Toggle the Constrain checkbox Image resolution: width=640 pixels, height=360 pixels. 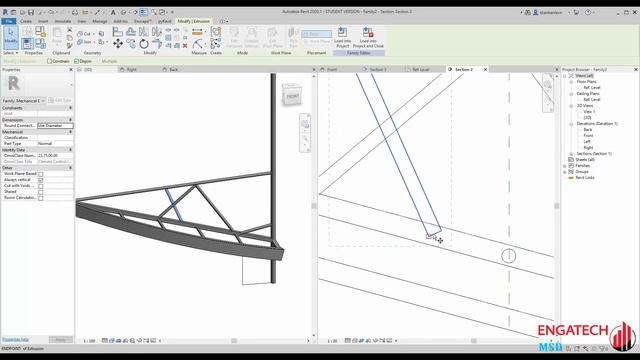tap(49, 61)
